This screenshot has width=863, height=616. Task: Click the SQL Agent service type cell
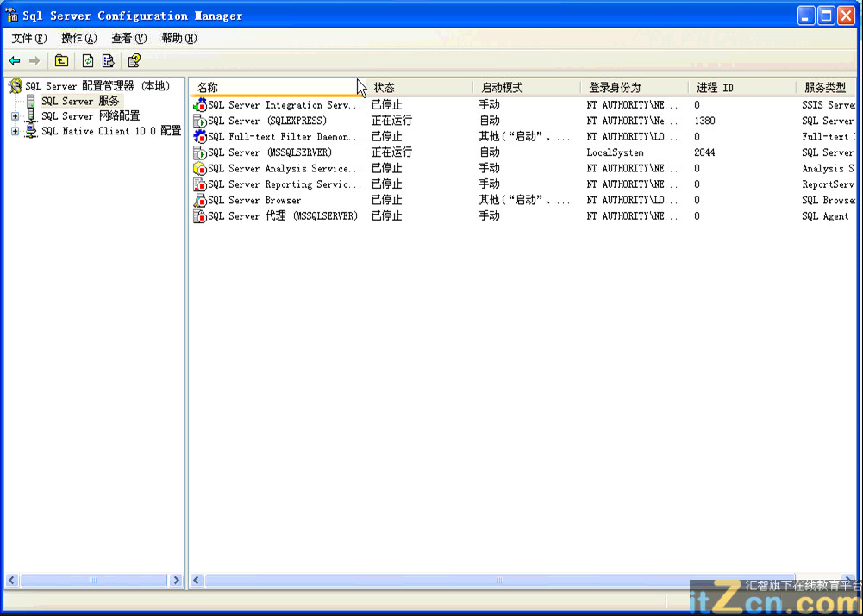click(825, 216)
